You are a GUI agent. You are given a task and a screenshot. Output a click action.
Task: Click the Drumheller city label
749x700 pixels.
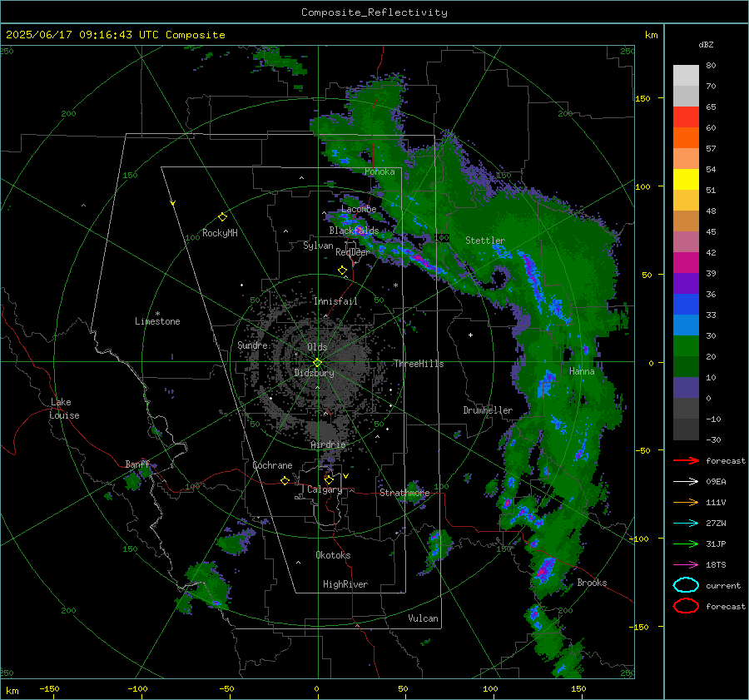(x=488, y=410)
